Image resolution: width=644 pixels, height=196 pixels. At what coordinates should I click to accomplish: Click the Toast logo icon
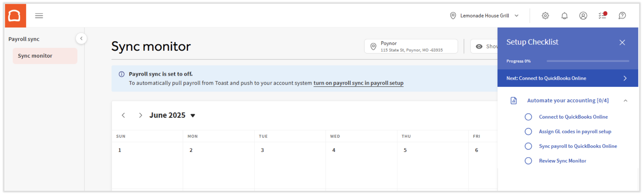click(15, 16)
